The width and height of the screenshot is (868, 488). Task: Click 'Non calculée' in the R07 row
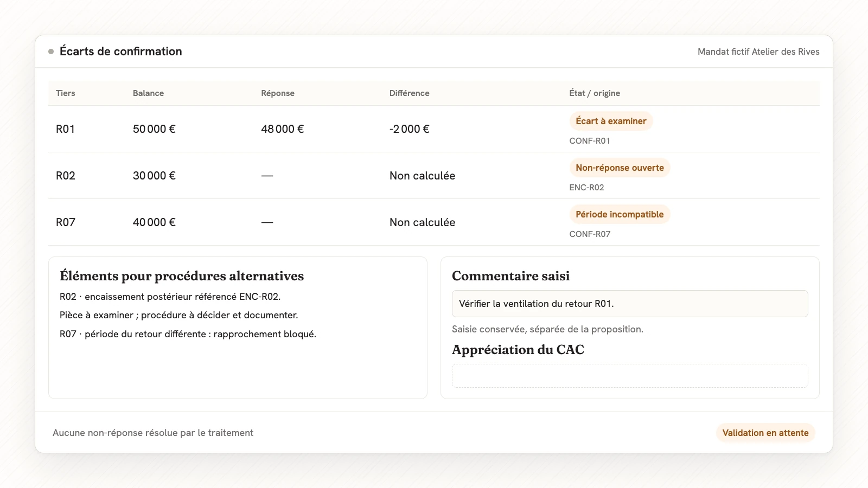pyautogui.click(x=422, y=222)
